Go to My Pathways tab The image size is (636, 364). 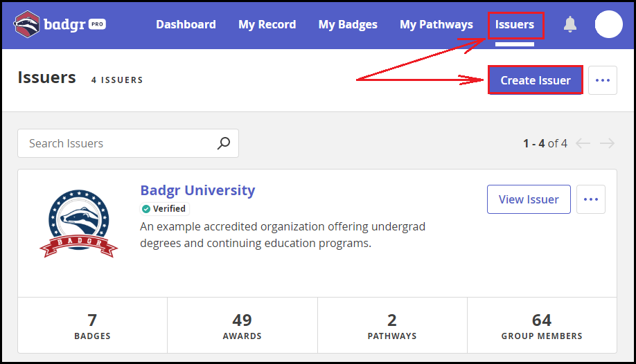point(436,24)
